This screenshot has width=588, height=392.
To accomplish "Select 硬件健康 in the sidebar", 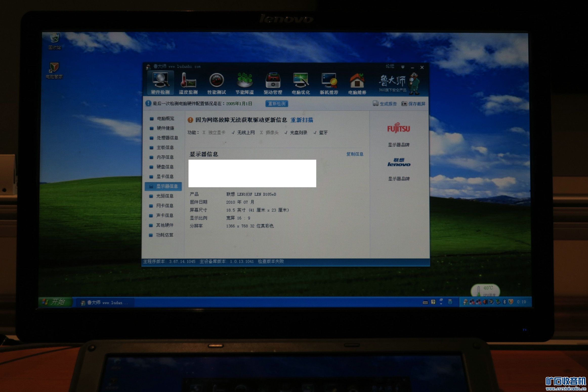I will (162, 128).
